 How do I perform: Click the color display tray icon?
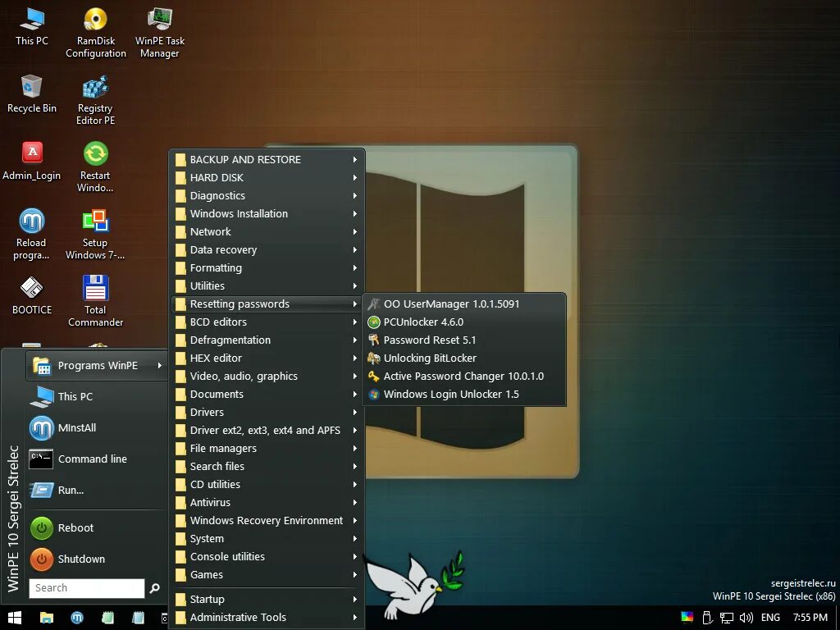click(x=687, y=617)
